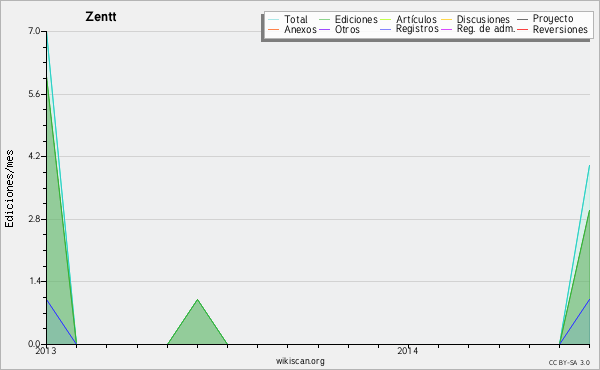The height and width of the screenshot is (370, 600).
Task: Click the 2014 x-axis label
Action: (408, 350)
